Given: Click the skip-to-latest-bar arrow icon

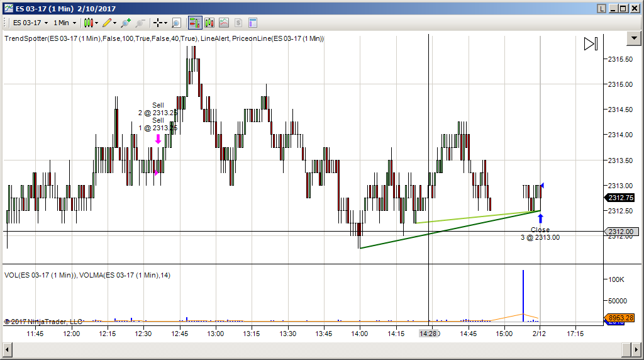Looking at the screenshot, I should coord(591,44).
